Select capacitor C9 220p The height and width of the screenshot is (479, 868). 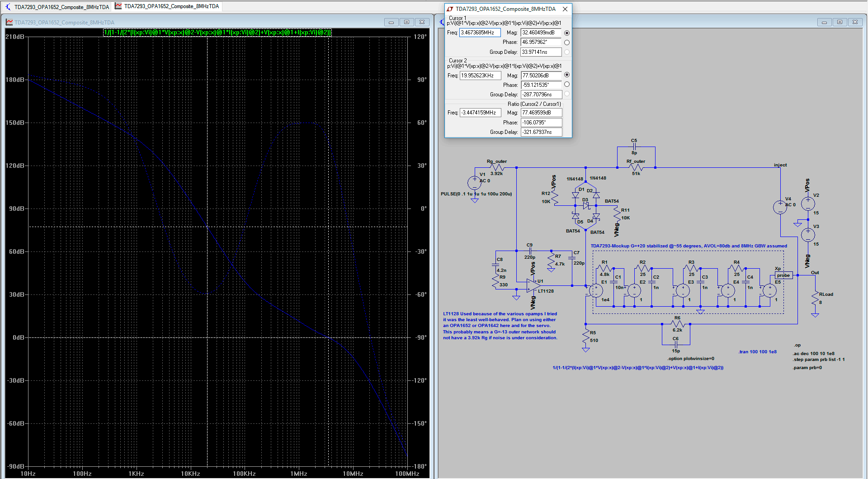pos(530,251)
